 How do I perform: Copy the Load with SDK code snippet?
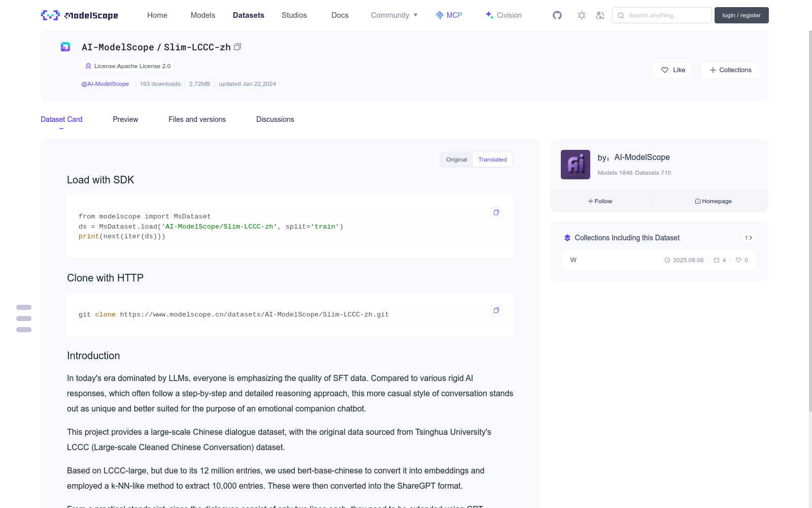tap(496, 212)
